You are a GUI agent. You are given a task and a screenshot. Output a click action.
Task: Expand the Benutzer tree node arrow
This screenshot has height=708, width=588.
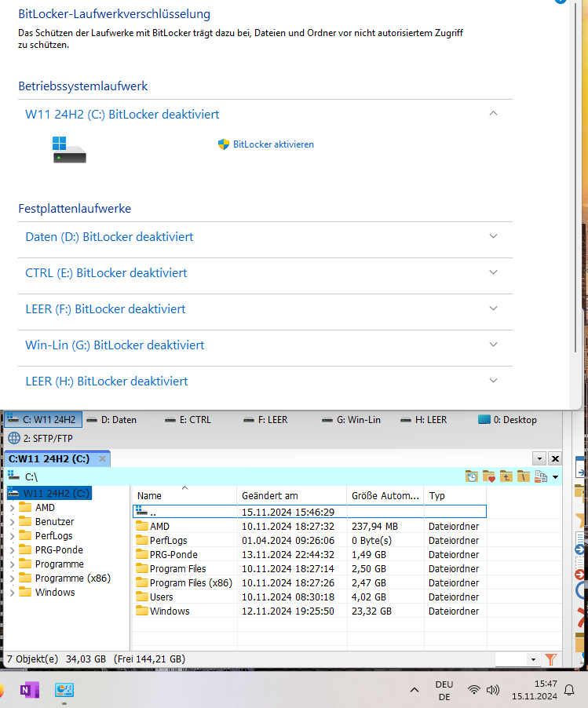pos(13,522)
